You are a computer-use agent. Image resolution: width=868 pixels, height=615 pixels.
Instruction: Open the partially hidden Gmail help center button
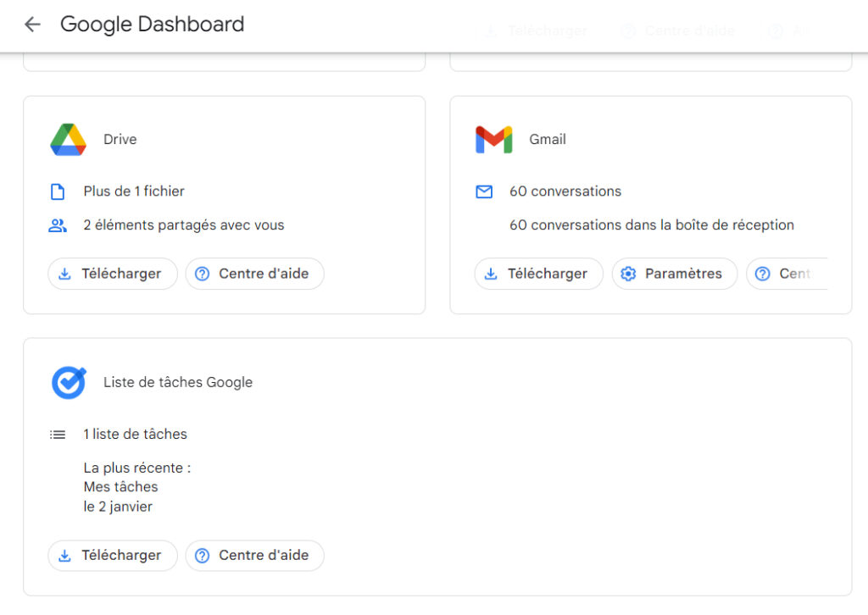click(786, 274)
